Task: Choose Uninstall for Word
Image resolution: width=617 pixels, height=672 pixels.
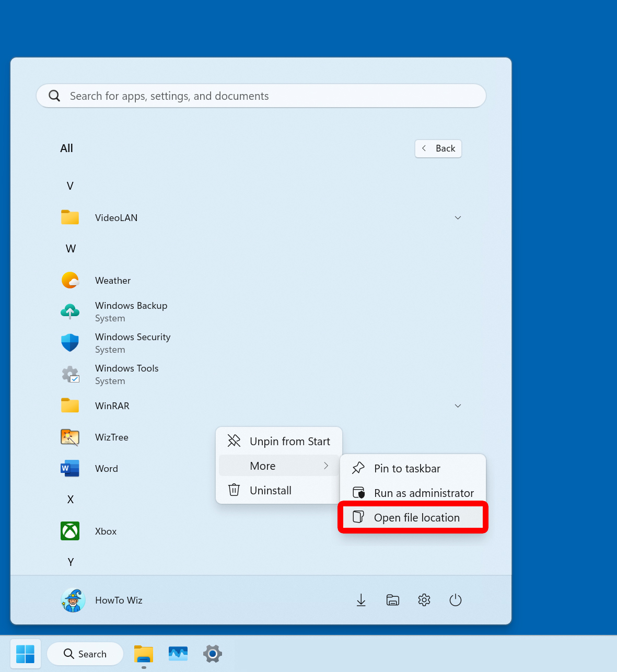Action: (271, 490)
